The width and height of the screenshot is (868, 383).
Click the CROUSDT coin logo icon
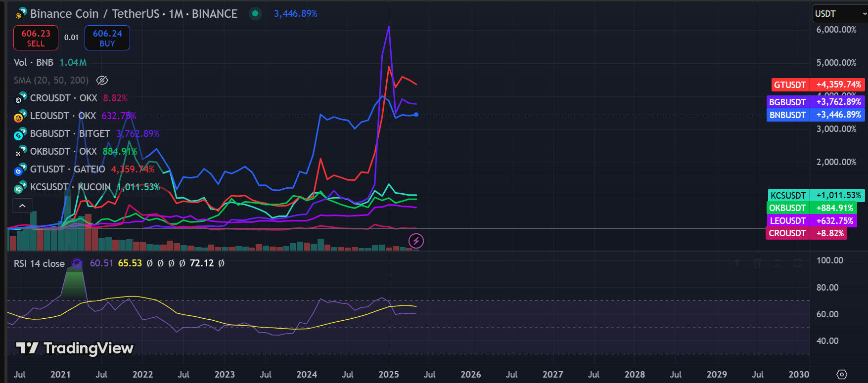21,98
